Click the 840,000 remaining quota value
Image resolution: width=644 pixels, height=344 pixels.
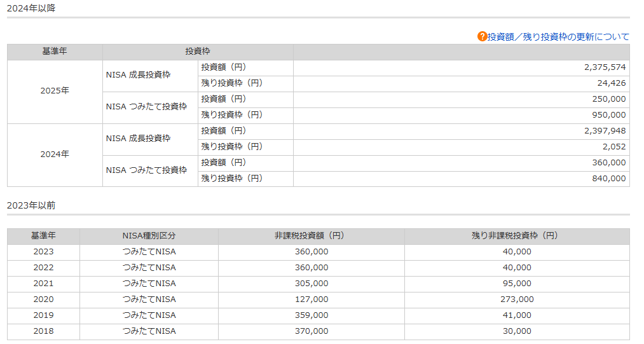pyautogui.click(x=608, y=179)
